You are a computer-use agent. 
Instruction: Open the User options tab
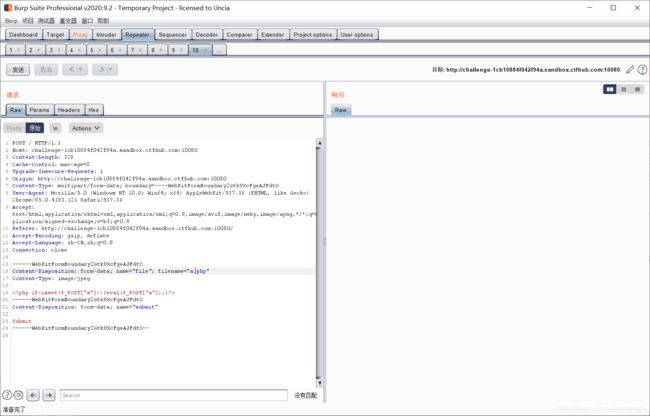pos(357,35)
